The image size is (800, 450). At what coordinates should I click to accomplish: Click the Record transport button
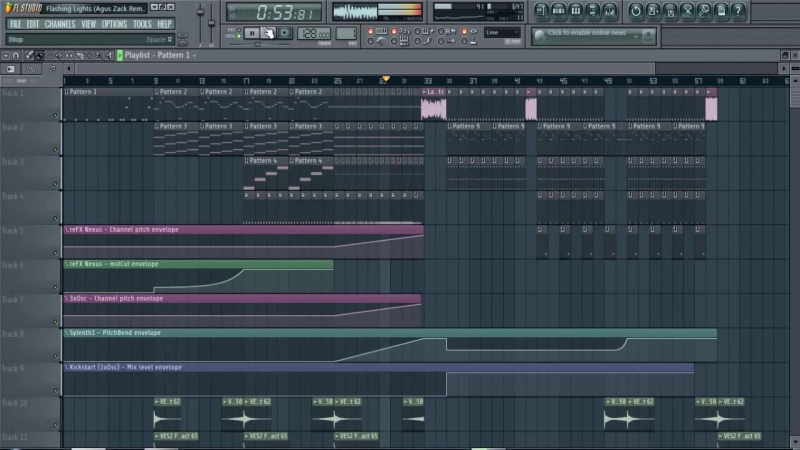pos(285,34)
